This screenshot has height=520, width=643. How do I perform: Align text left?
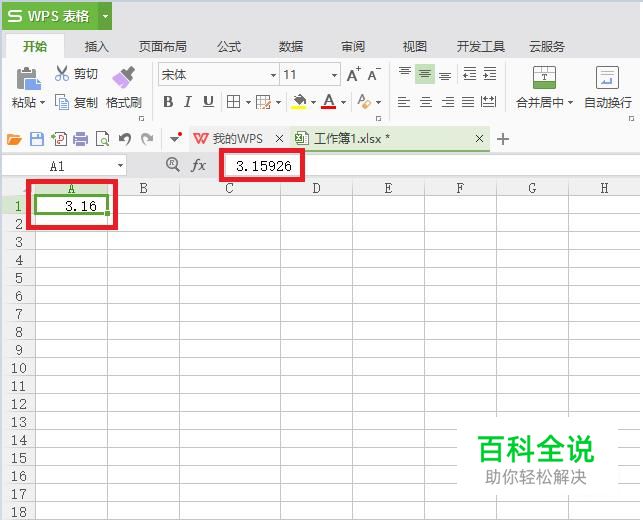pos(404,102)
